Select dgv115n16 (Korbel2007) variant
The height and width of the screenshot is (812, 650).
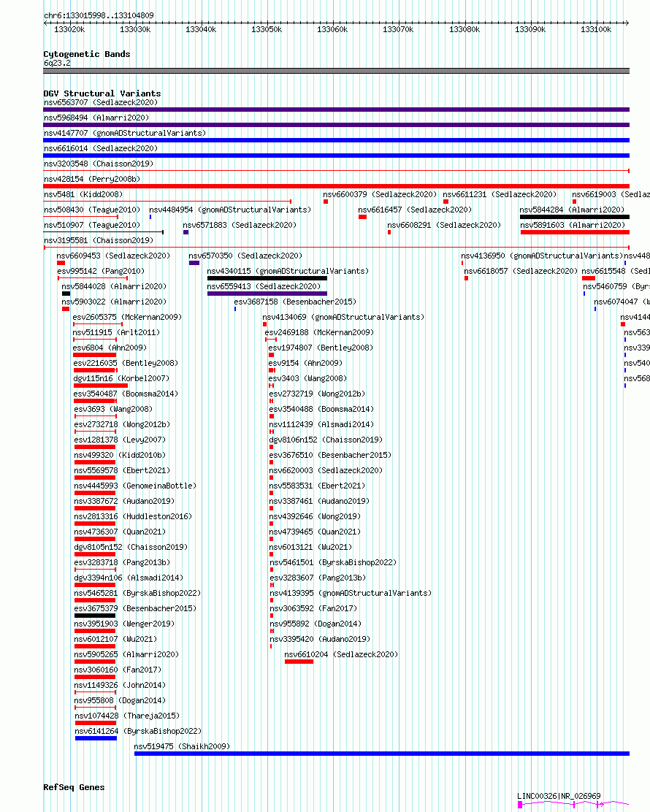(x=121, y=379)
